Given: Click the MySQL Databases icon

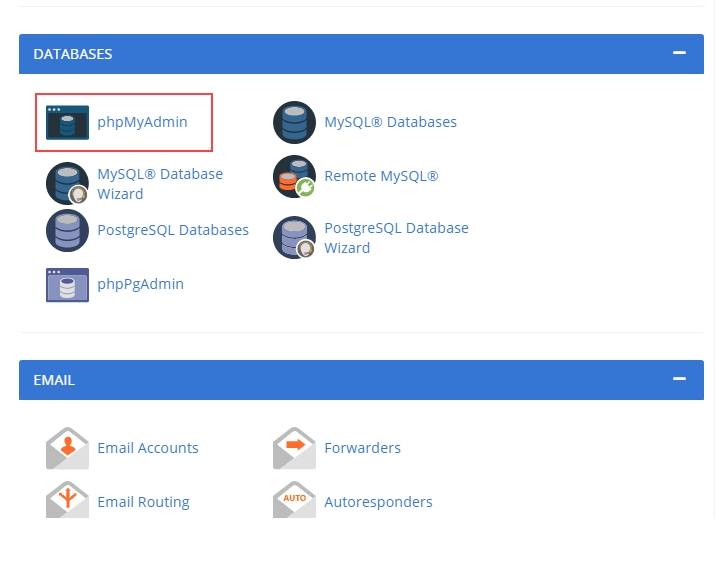Looking at the screenshot, I should tap(295, 122).
